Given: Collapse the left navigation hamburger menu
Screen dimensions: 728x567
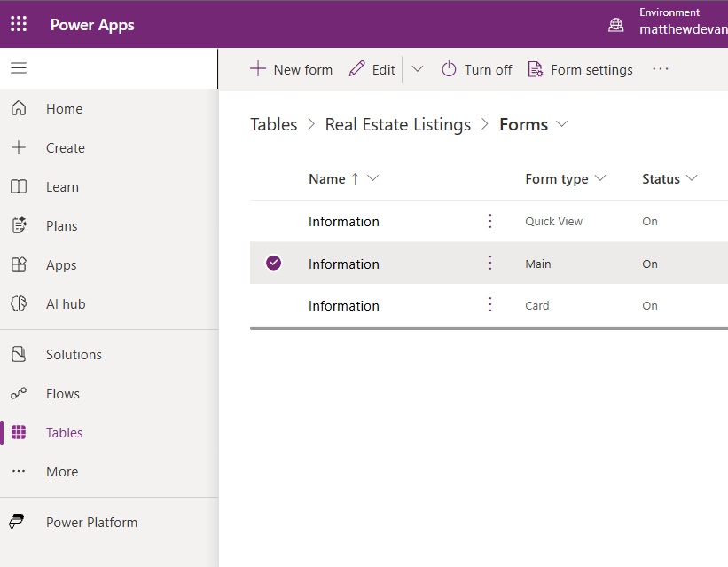Looking at the screenshot, I should [19, 68].
